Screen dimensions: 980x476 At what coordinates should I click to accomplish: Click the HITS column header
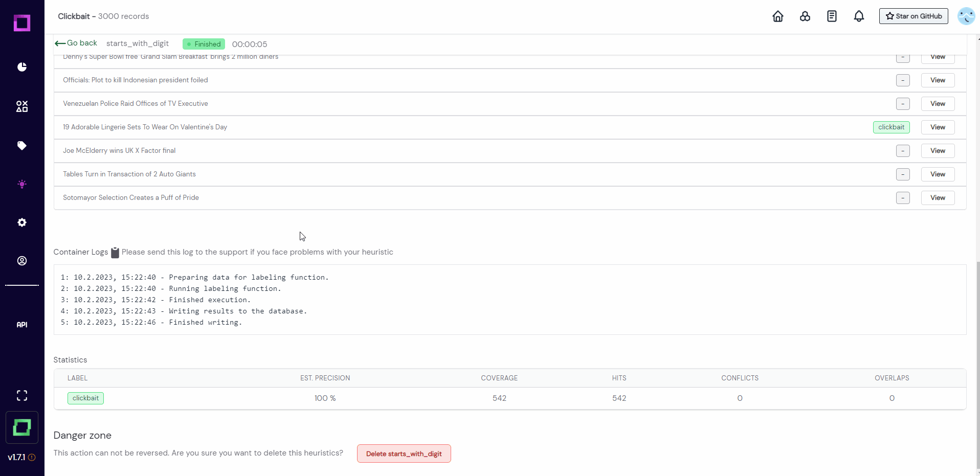(619, 378)
